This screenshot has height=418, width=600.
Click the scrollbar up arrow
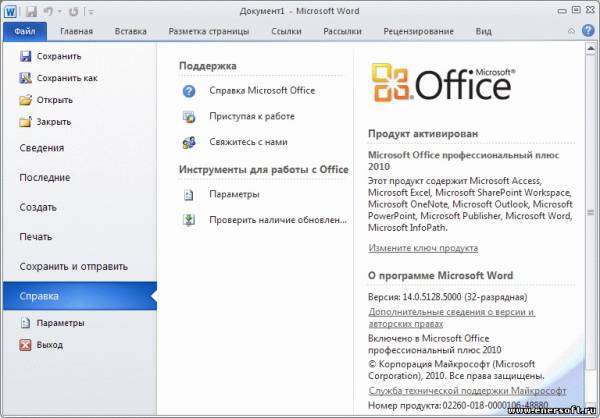pyautogui.click(x=590, y=47)
